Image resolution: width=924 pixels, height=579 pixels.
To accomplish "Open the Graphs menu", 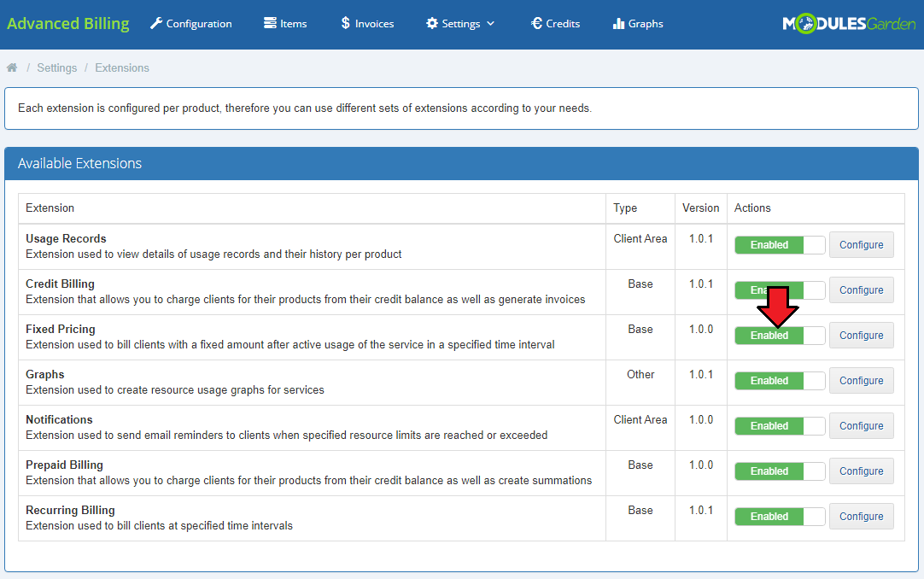I will 638,24.
